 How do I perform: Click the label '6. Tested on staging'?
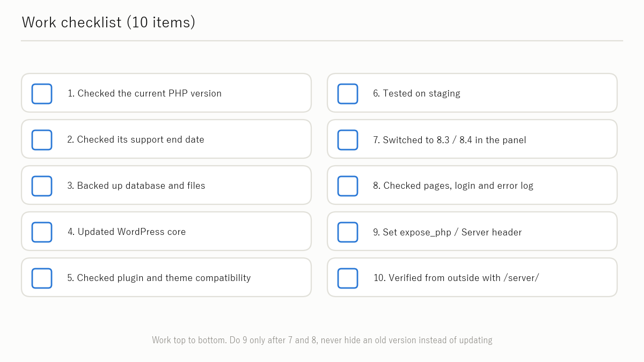[416, 93]
